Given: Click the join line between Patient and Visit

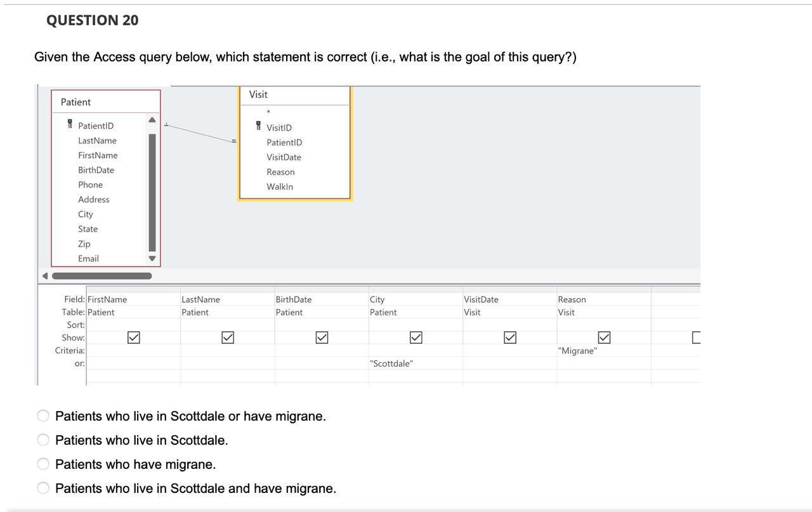Looking at the screenshot, I should [202, 133].
